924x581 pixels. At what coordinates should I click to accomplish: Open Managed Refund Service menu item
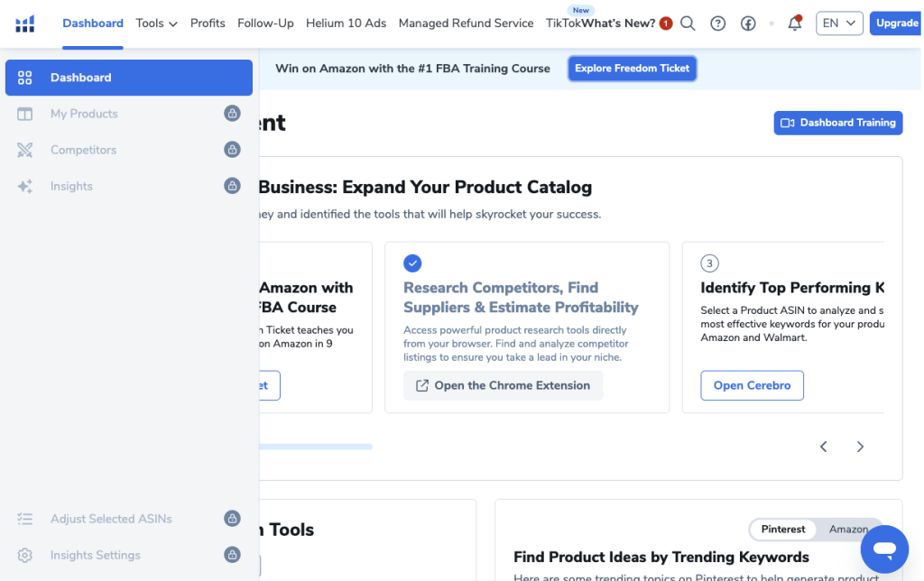coord(467,23)
